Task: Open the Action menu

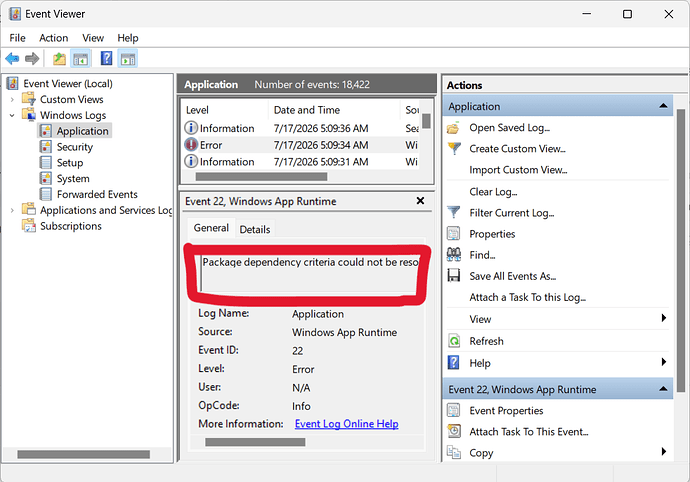Action: pos(54,38)
